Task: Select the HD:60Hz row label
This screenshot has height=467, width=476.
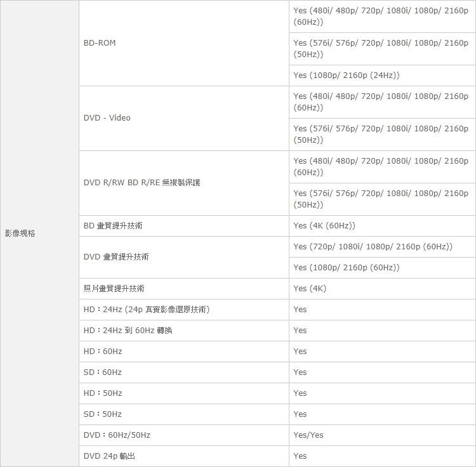Action: (x=103, y=352)
